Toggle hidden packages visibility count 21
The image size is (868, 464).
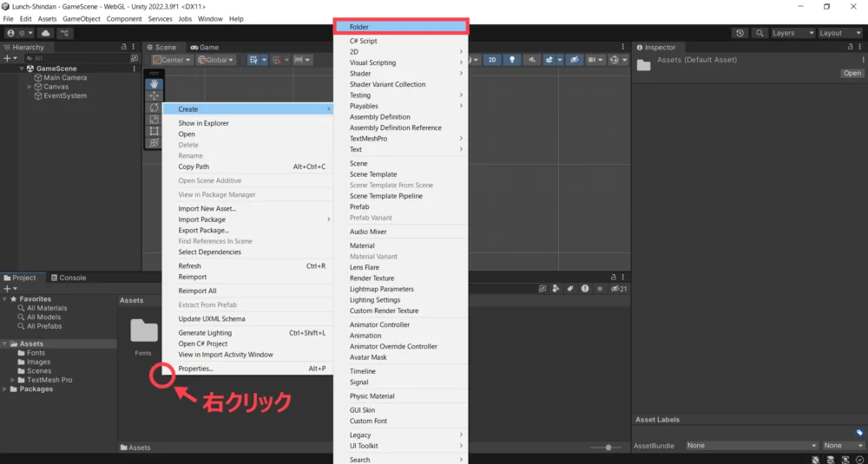point(618,289)
